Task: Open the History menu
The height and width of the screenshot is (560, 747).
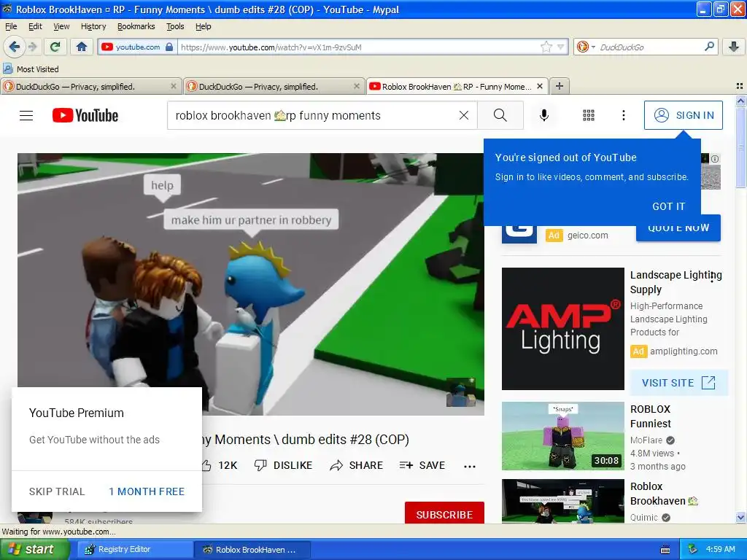Action: pos(93,27)
